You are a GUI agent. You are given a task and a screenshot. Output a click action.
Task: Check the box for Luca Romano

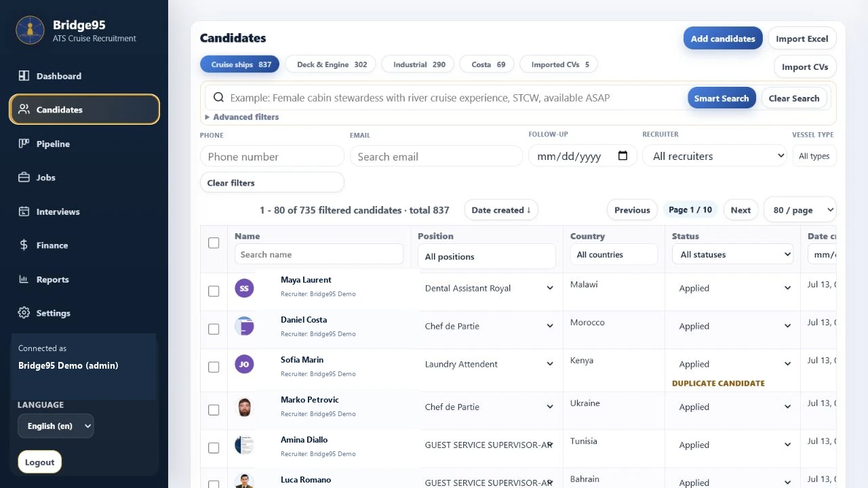tap(214, 484)
